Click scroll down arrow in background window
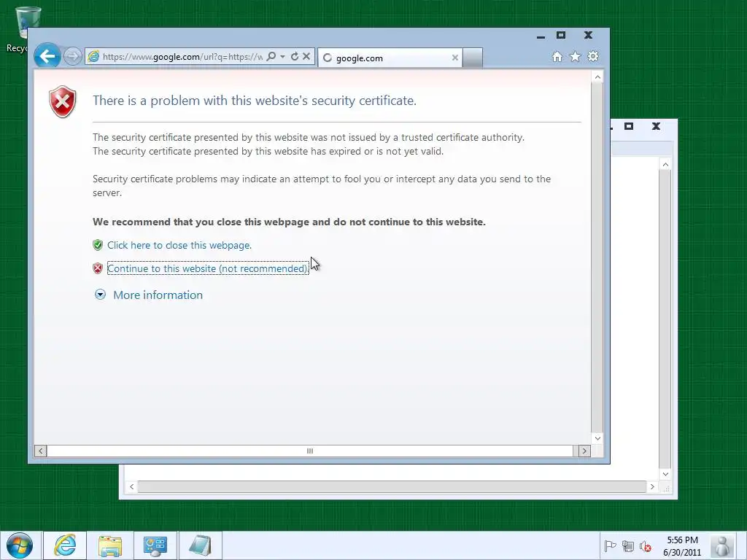747x560 pixels. pos(665,474)
